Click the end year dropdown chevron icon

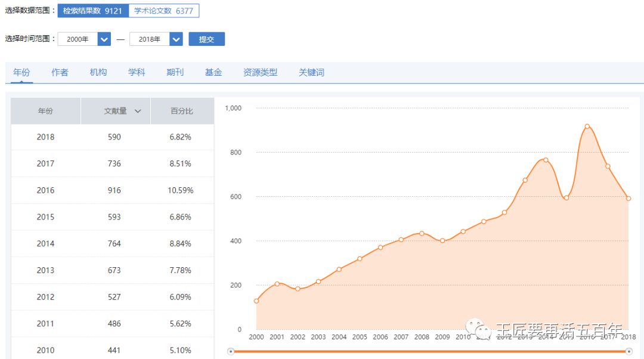(x=176, y=38)
